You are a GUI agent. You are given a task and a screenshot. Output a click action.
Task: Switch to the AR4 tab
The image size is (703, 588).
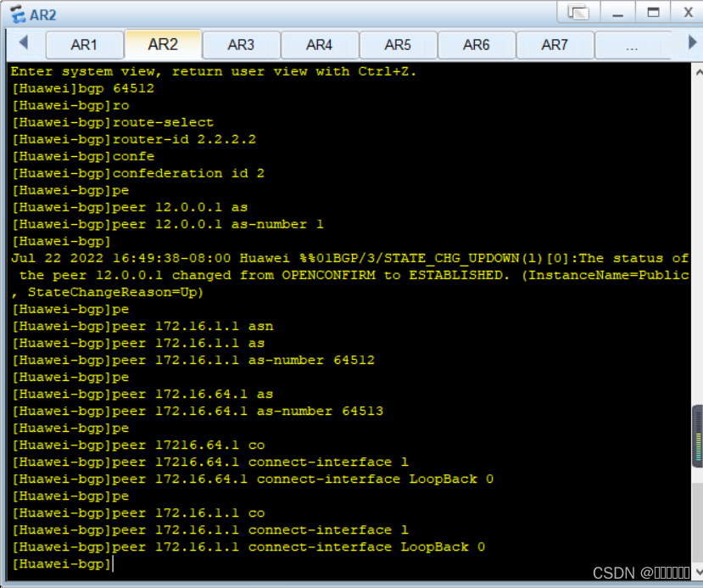click(x=320, y=45)
